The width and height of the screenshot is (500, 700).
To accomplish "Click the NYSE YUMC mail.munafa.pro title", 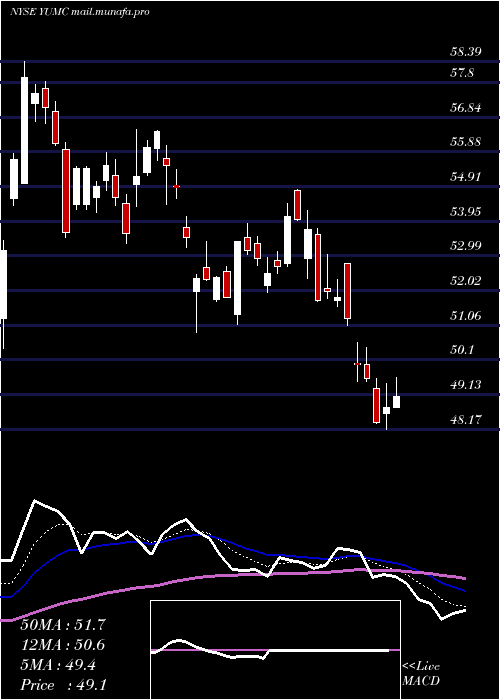I will pyautogui.click(x=79, y=12).
